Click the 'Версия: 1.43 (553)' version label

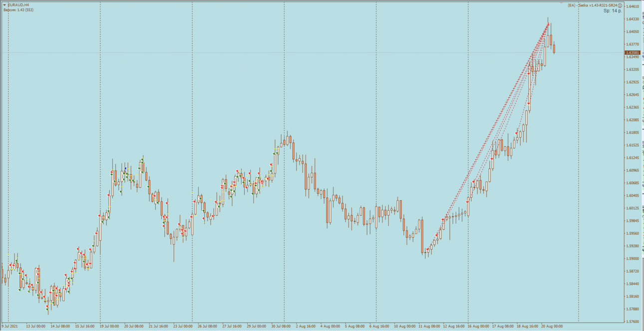pos(18,10)
